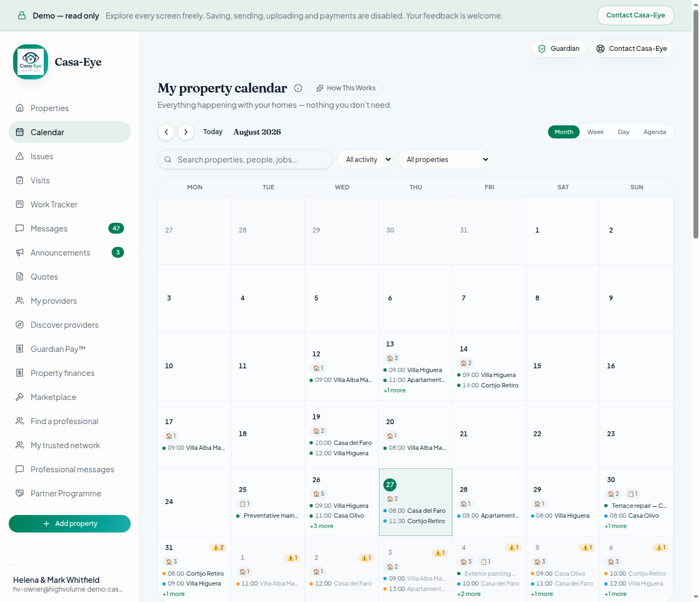Switch calendar to Week view
Image resolution: width=700 pixels, height=602 pixels.
[595, 132]
